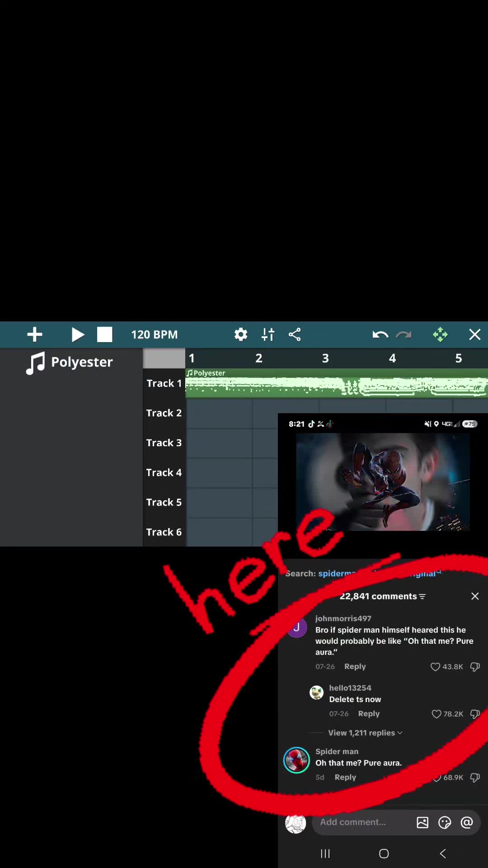Jump to bar 1 on timeline ruler
The height and width of the screenshot is (868, 488).
192,359
